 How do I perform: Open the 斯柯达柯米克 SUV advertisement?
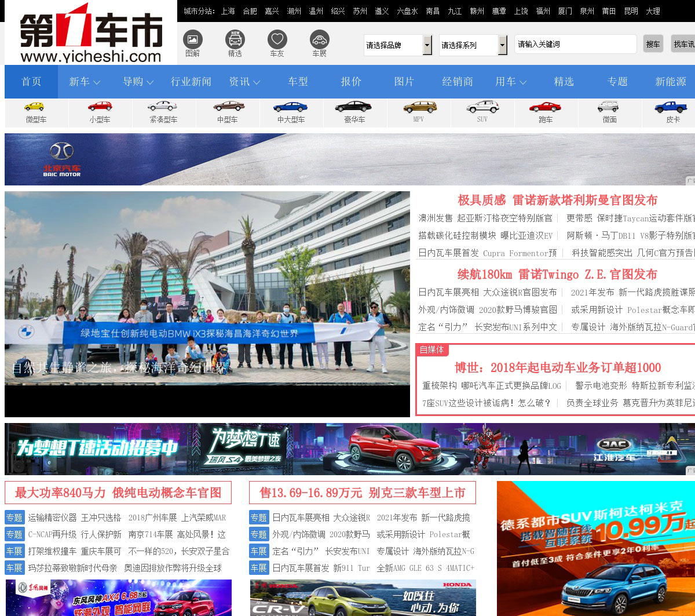596,548
